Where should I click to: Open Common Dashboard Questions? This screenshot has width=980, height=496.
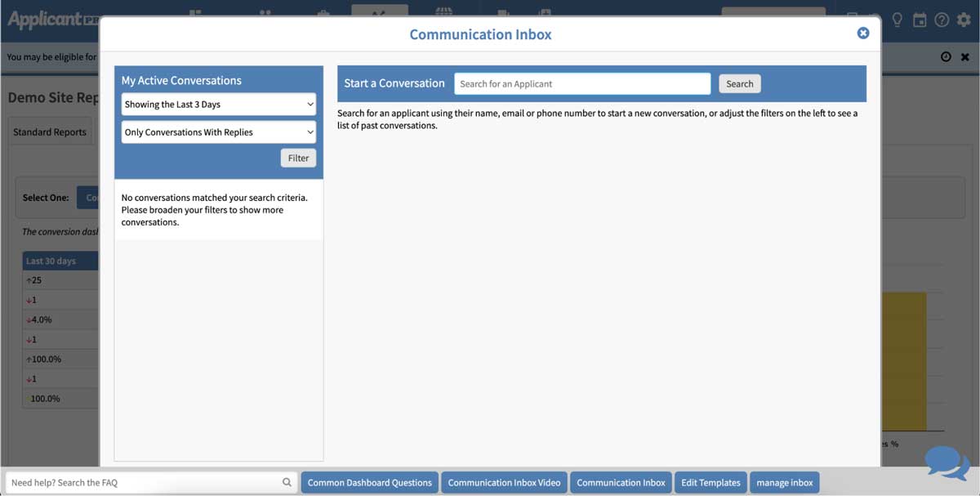[x=369, y=482]
